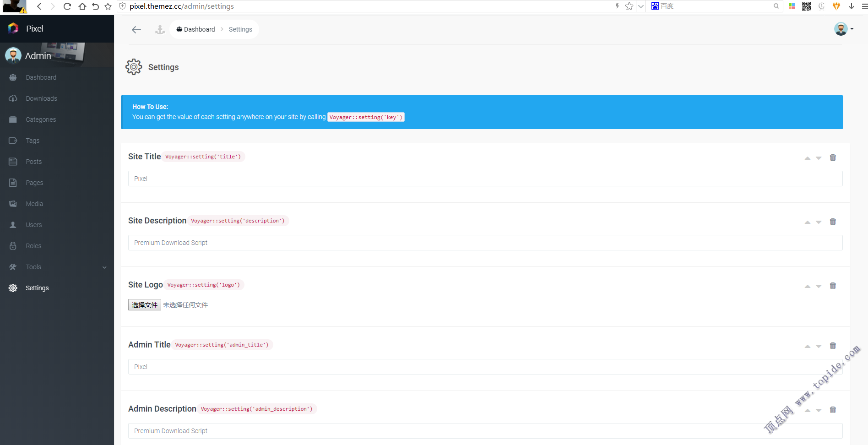This screenshot has height=445, width=868.
Task: Click the Settings breadcrumb item
Action: pyautogui.click(x=240, y=29)
